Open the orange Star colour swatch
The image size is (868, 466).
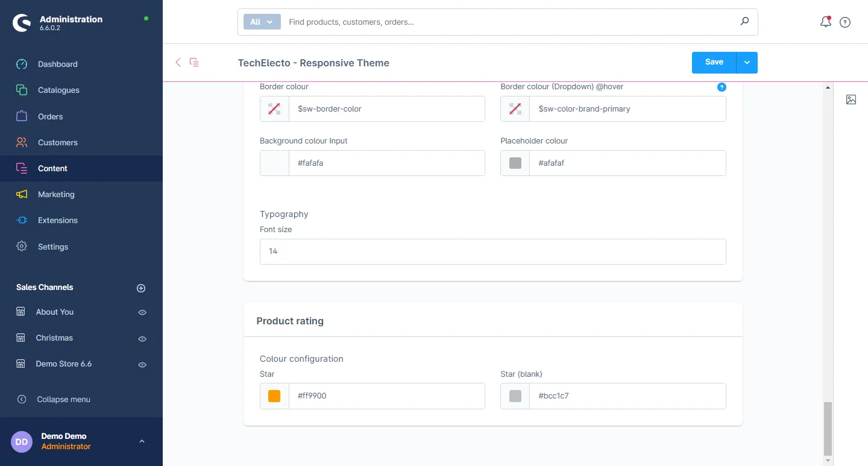pyautogui.click(x=274, y=396)
